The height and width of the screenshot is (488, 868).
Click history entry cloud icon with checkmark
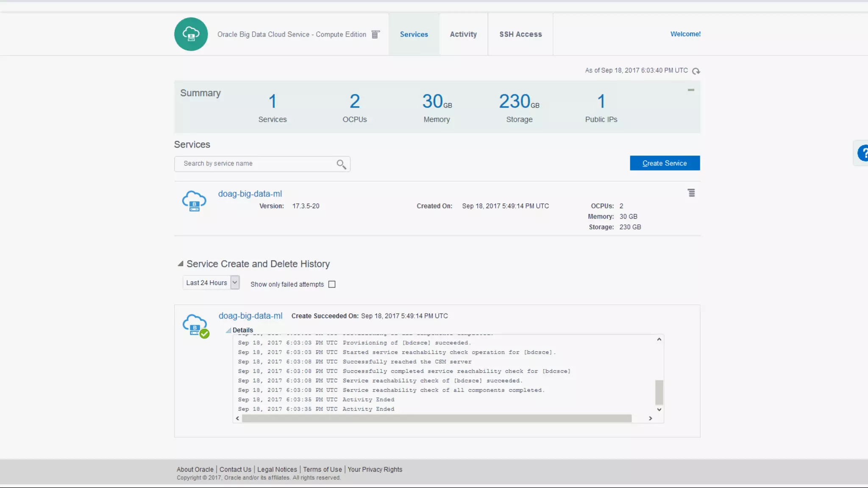195,325
